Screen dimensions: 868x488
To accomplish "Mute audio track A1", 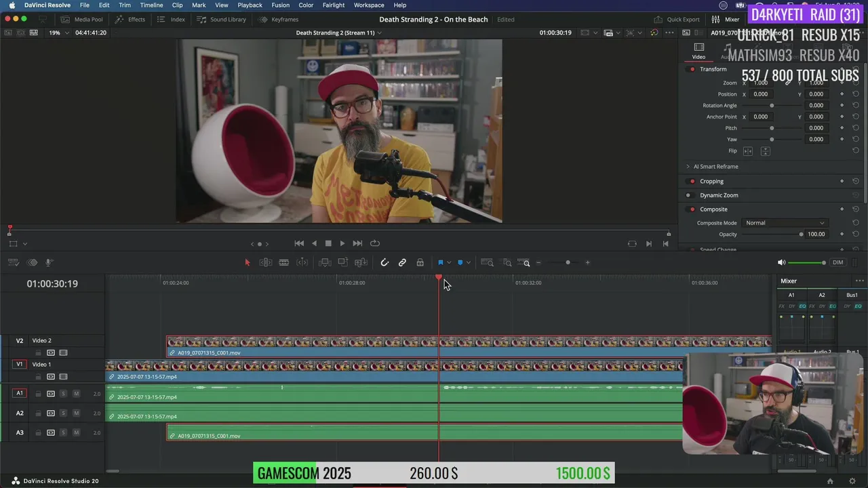I will point(77,394).
